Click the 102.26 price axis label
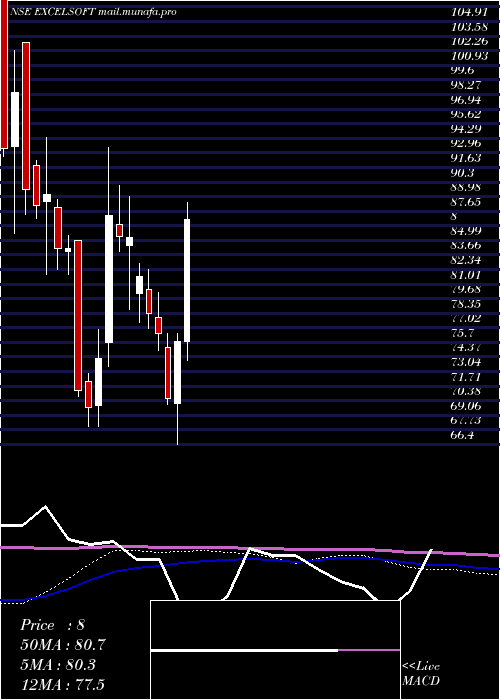The width and height of the screenshot is (500, 700). coord(469,41)
